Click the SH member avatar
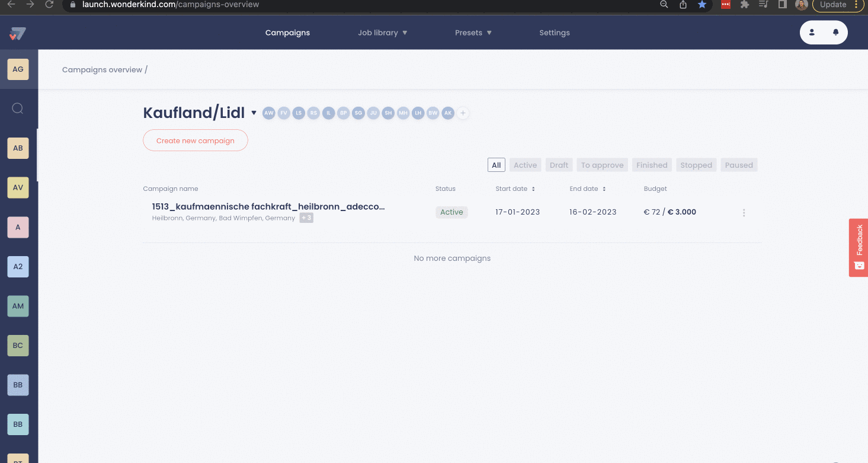The width and height of the screenshot is (868, 463). click(388, 113)
